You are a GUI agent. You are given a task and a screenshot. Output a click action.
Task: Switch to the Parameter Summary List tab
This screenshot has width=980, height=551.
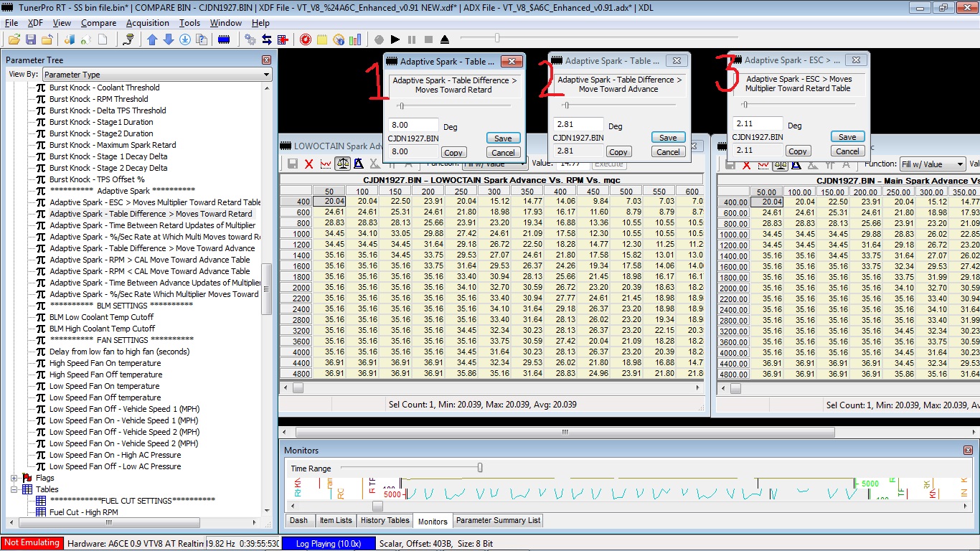(499, 521)
